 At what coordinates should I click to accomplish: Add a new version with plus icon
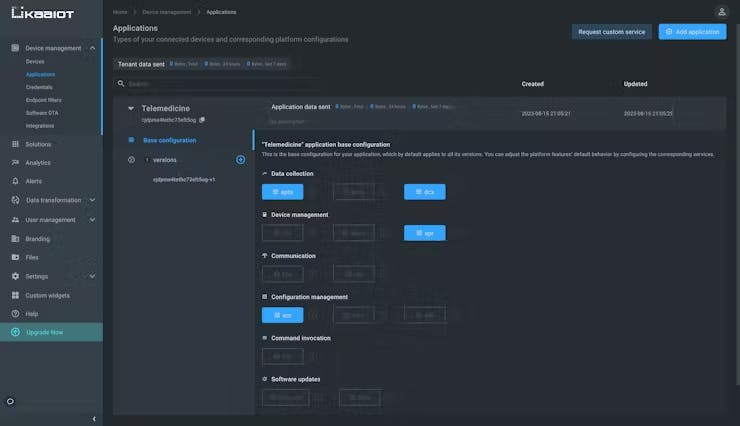(x=240, y=160)
